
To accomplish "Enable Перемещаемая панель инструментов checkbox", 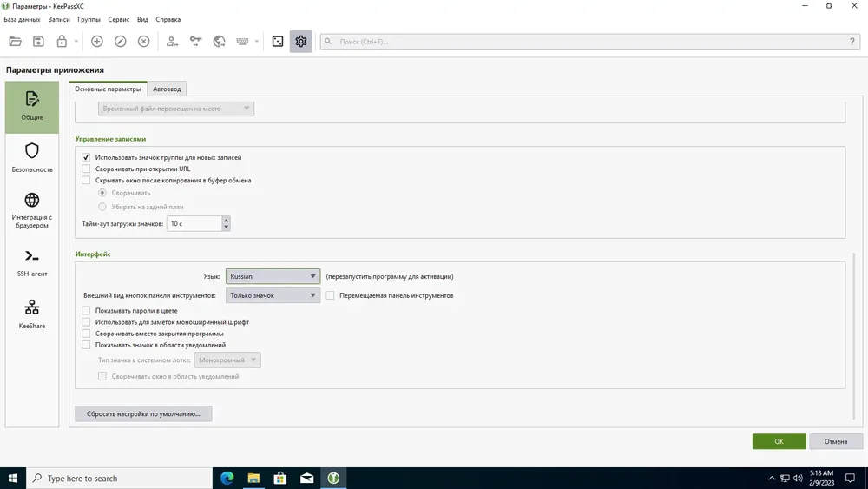I will (330, 295).
